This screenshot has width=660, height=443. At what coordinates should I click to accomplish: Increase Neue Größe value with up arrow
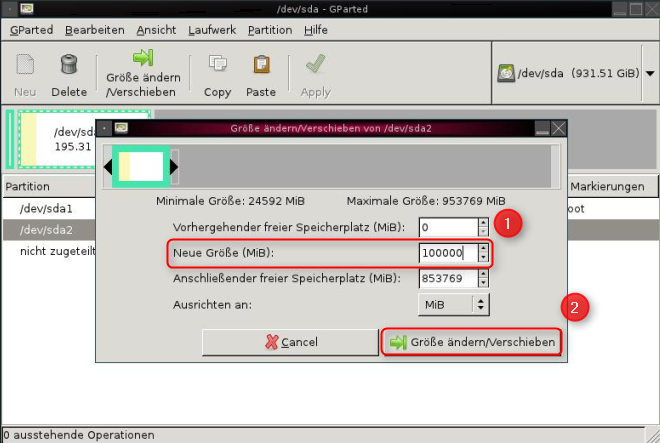pyautogui.click(x=483, y=248)
